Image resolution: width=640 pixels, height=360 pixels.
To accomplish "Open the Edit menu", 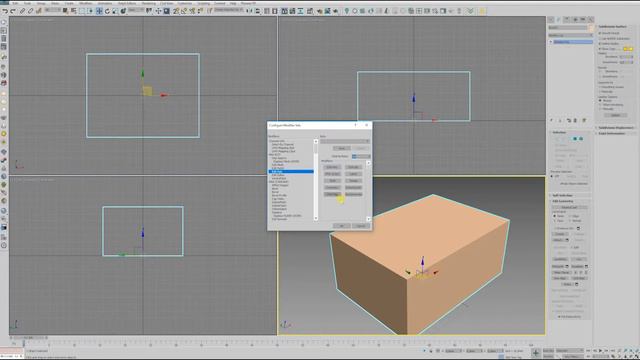I will point(15,3).
